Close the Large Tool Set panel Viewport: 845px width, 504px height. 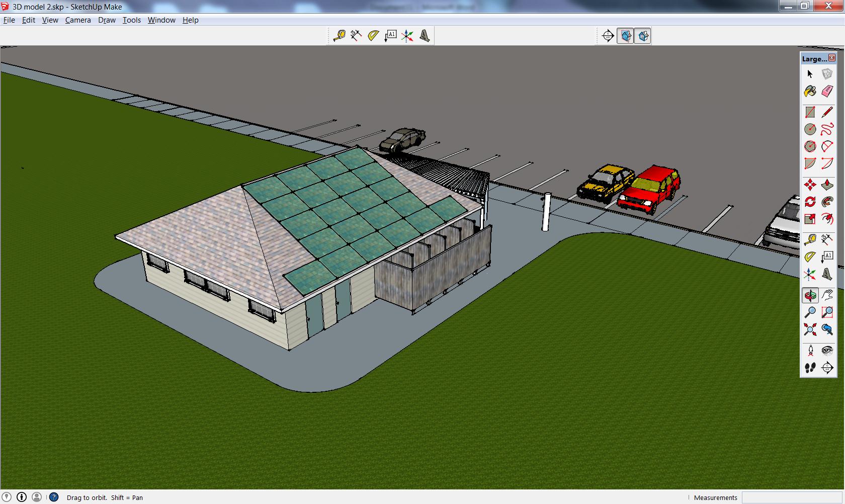pyautogui.click(x=832, y=58)
